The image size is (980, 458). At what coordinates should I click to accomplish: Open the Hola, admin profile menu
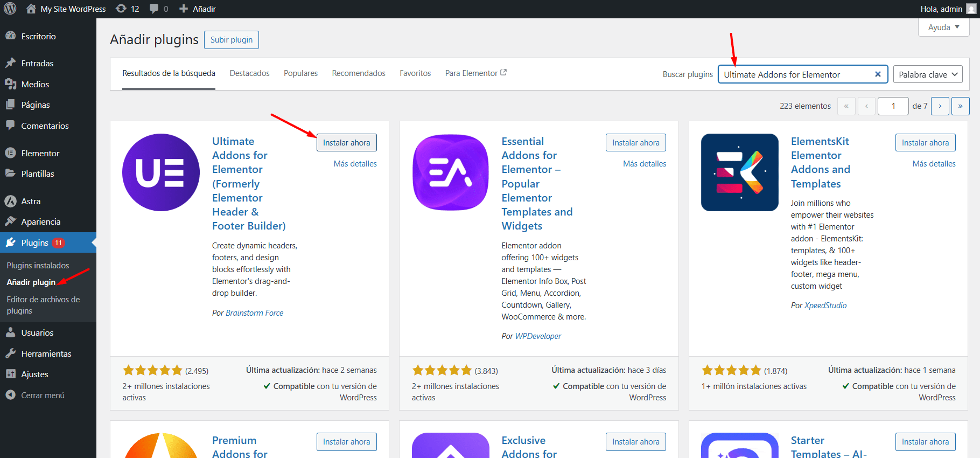tap(949, 9)
